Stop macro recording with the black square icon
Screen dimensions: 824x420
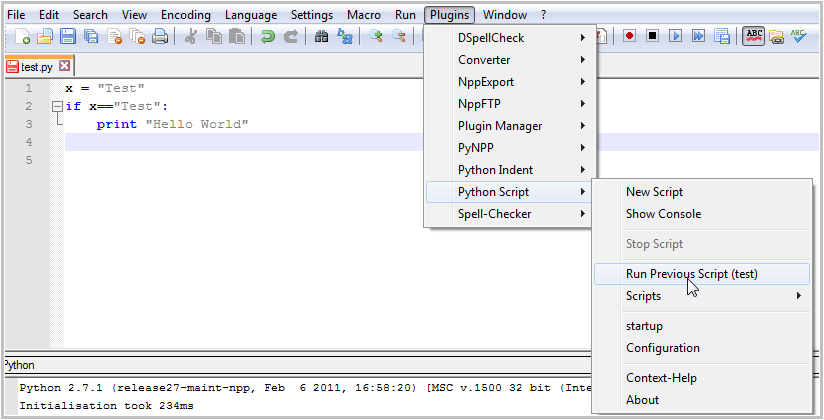652,36
